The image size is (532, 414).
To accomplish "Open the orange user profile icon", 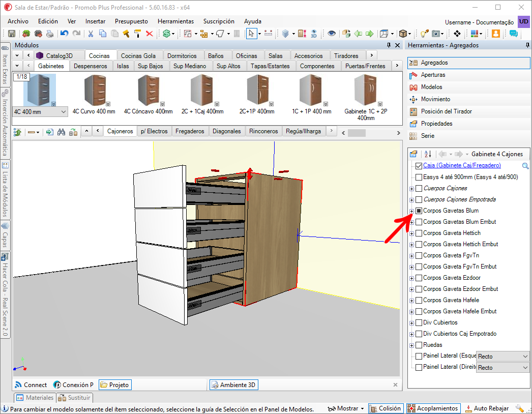I will (x=496, y=34).
